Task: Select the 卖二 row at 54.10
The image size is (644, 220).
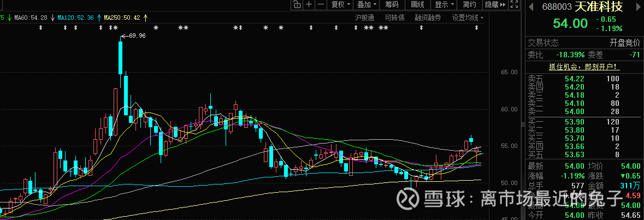Action: coord(584,103)
